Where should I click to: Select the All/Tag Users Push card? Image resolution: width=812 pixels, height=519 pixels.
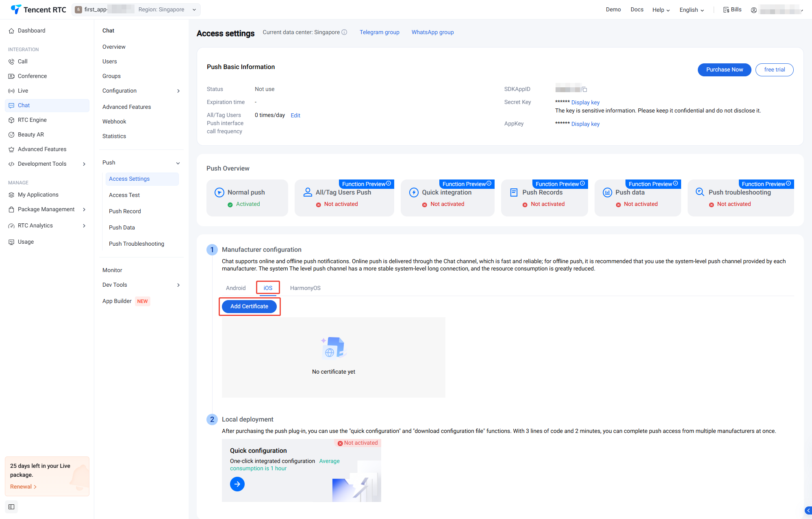(x=344, y=198)
